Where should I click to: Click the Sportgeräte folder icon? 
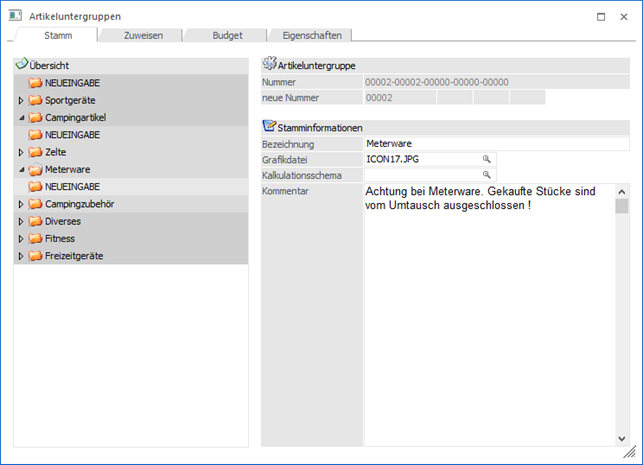pyautogui.click(x=36, y=100)
